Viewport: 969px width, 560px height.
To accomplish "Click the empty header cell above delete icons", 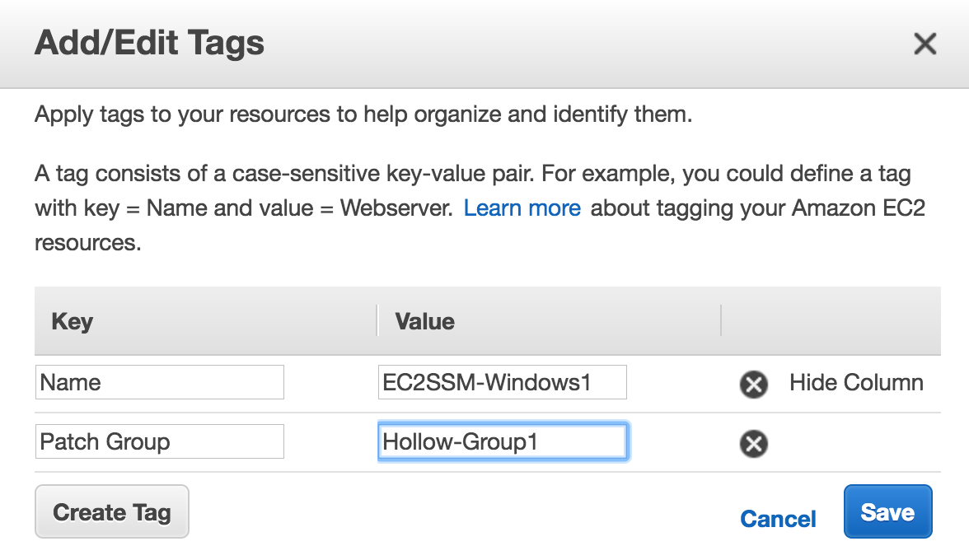I will tap(831, 321).
